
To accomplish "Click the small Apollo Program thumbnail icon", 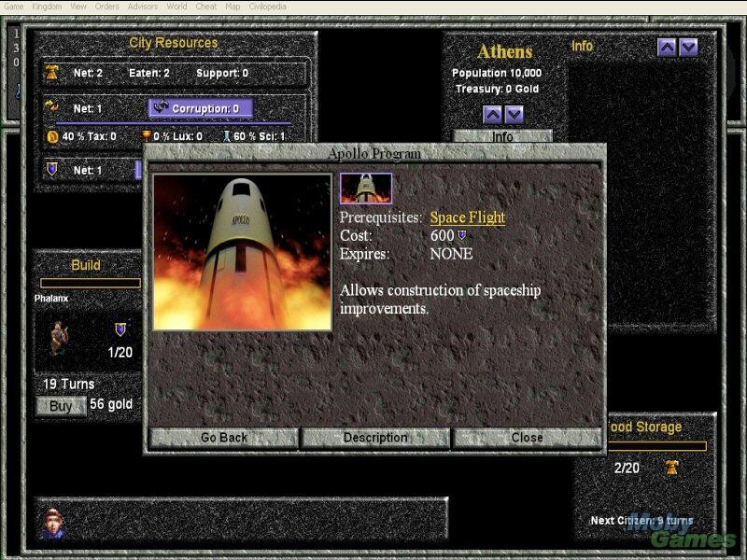I will (366, 189).
